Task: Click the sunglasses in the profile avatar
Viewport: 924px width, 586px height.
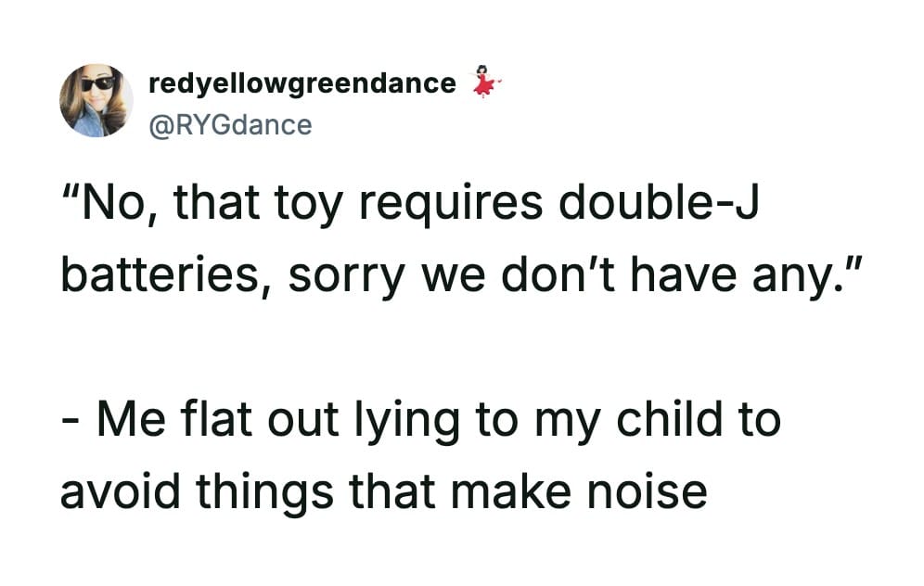Action: click(97, 84)
